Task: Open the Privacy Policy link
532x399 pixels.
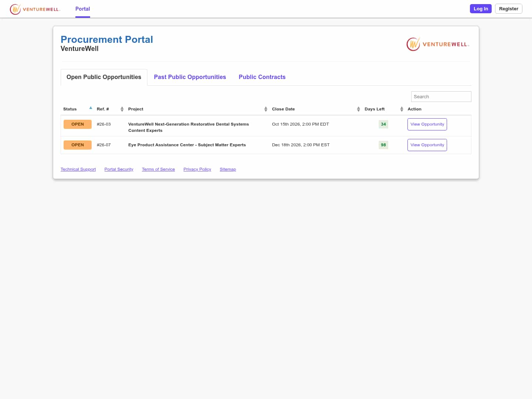Action: (197, 169)
